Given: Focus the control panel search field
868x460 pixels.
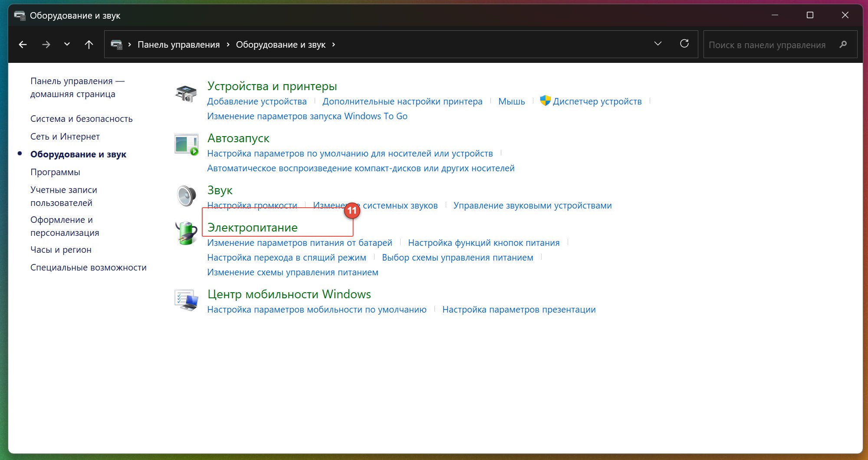Looking at the screenshot, I should pos(780,44).
